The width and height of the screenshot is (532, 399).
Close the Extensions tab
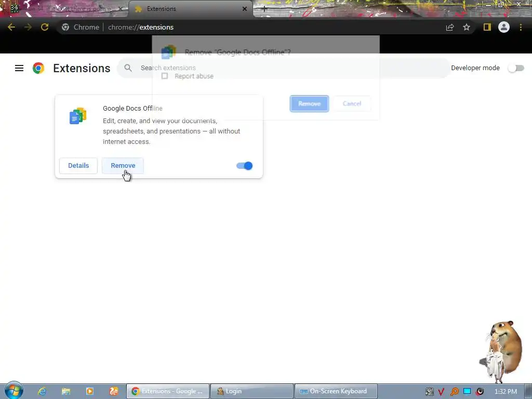pyautogui.click(x=245, y=9)
